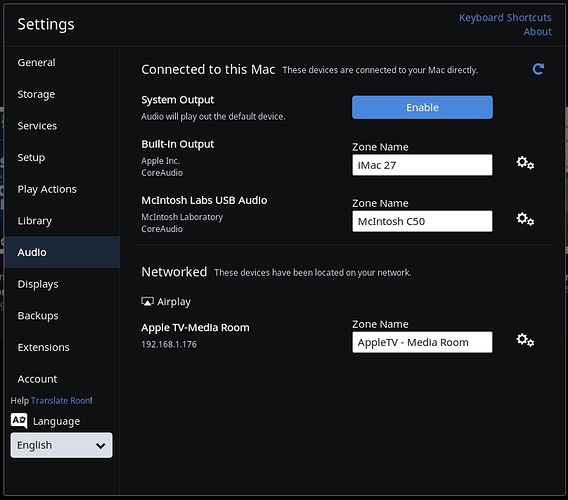This screenshot has width=568, height=500.
Task: Click the Airplay icon in Networked section
Action: [147, 301]
